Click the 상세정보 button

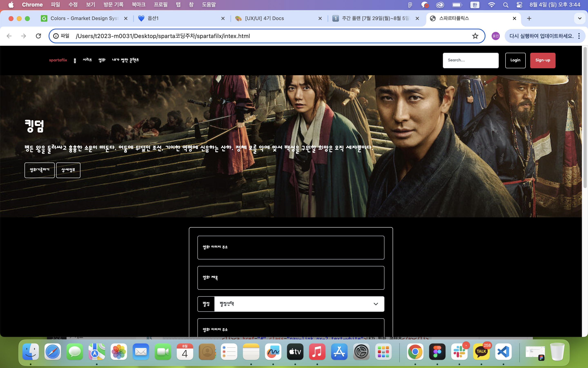[68, 170]
